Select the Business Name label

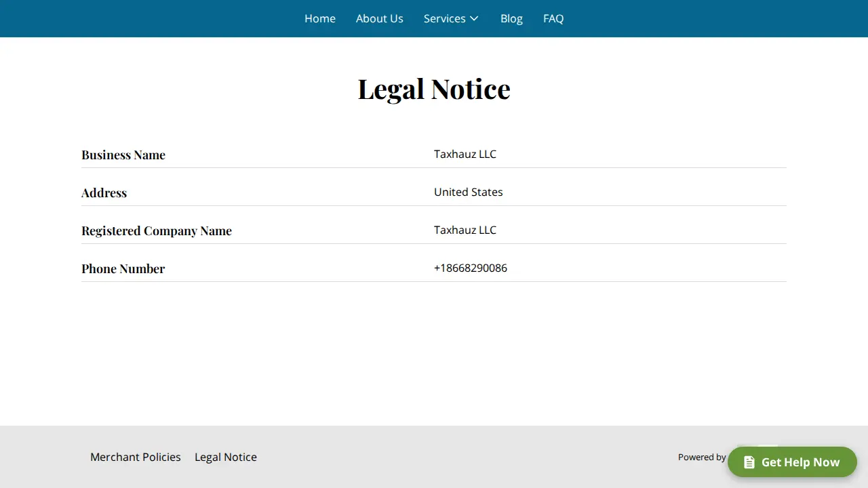click(123, 155)
